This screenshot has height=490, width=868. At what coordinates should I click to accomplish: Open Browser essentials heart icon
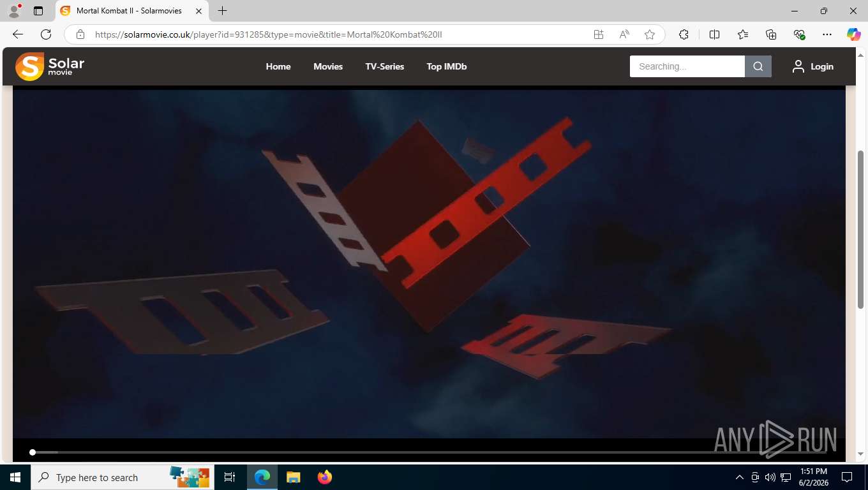[x=799, y=34]
